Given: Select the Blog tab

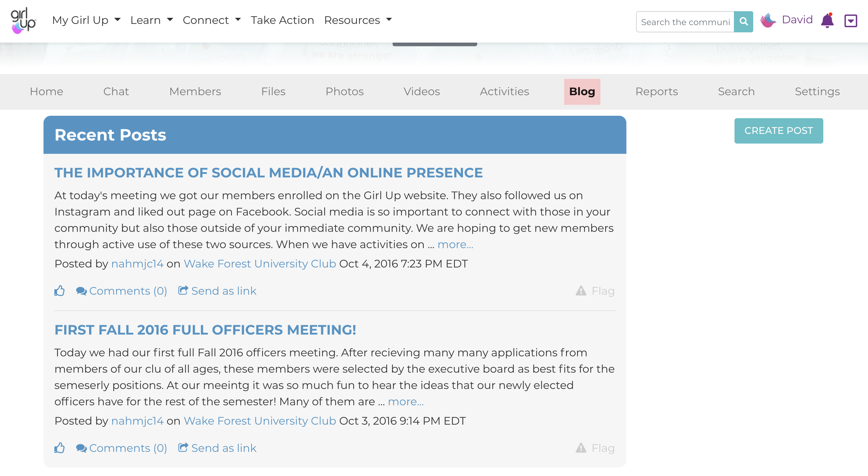Looking at the screenshot, I should [582, 92].
